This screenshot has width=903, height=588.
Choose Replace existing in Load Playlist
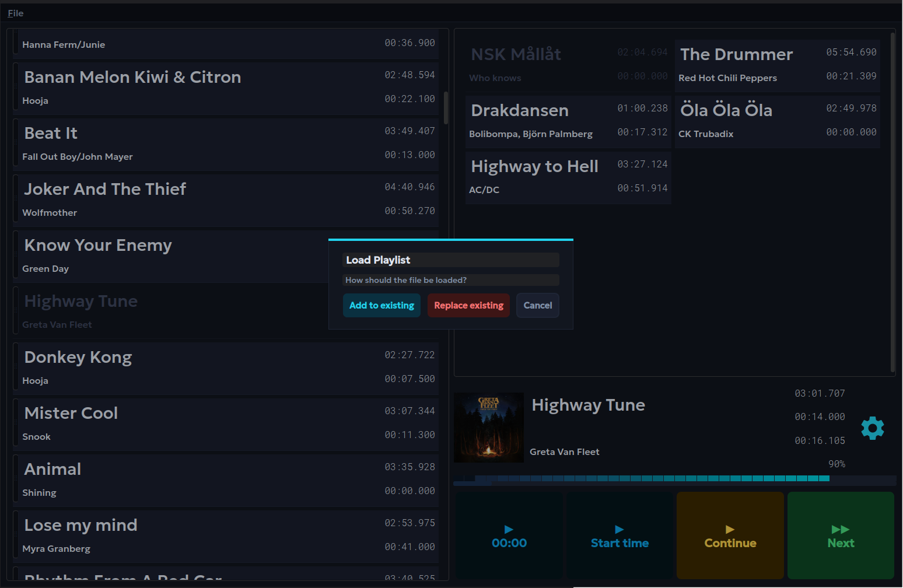(x=468, y=305)
